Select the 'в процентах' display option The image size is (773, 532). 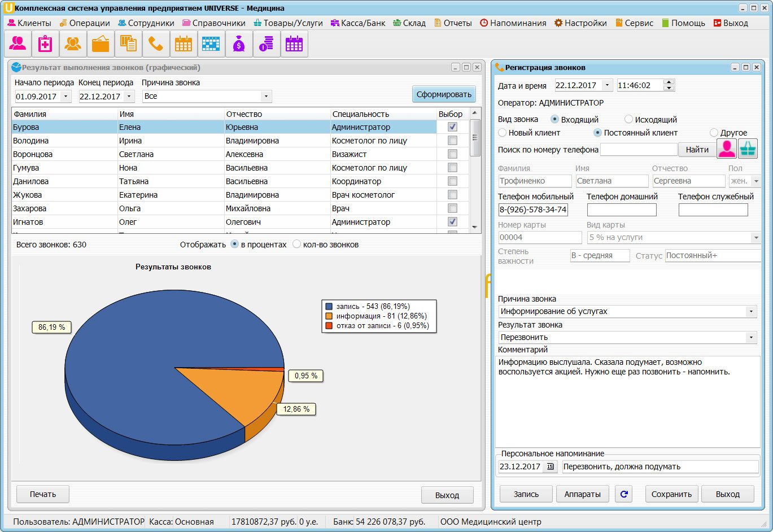[235, 245]
